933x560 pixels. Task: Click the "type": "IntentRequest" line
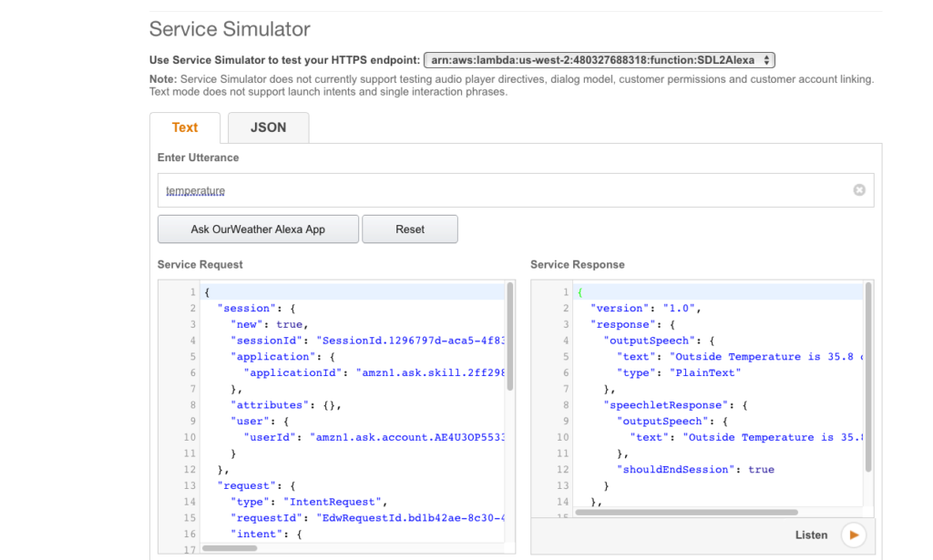tap(309, 502)
